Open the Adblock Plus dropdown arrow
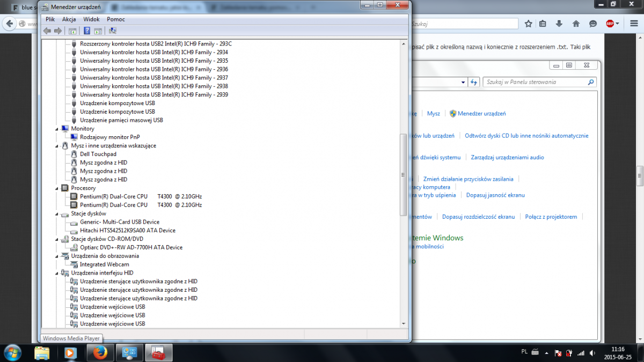The height and width of the screenshot is (362, 644). pos(618,24)
